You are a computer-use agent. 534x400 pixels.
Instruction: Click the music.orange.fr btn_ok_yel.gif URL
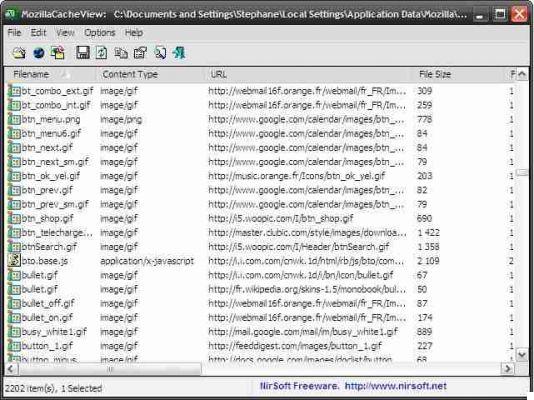pyautogui.click(x=297, y=176)
